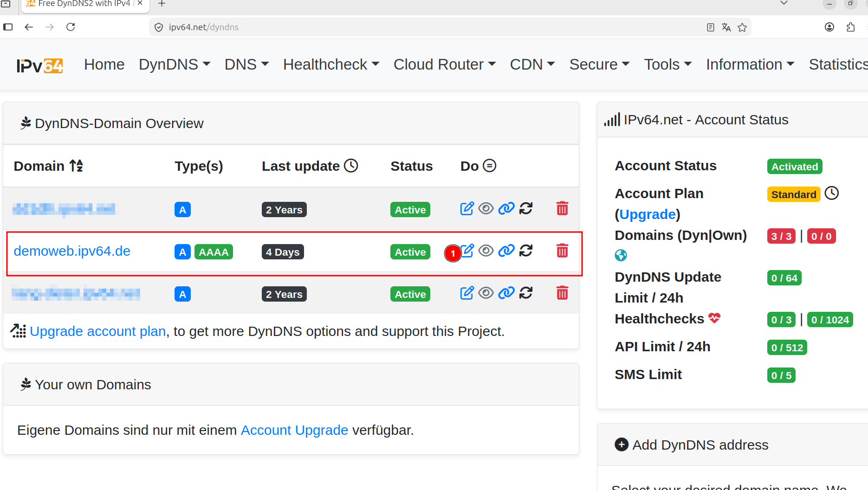Delete the first domain row
This screenshot has width=868, height=490.
(x=562, y=208)
